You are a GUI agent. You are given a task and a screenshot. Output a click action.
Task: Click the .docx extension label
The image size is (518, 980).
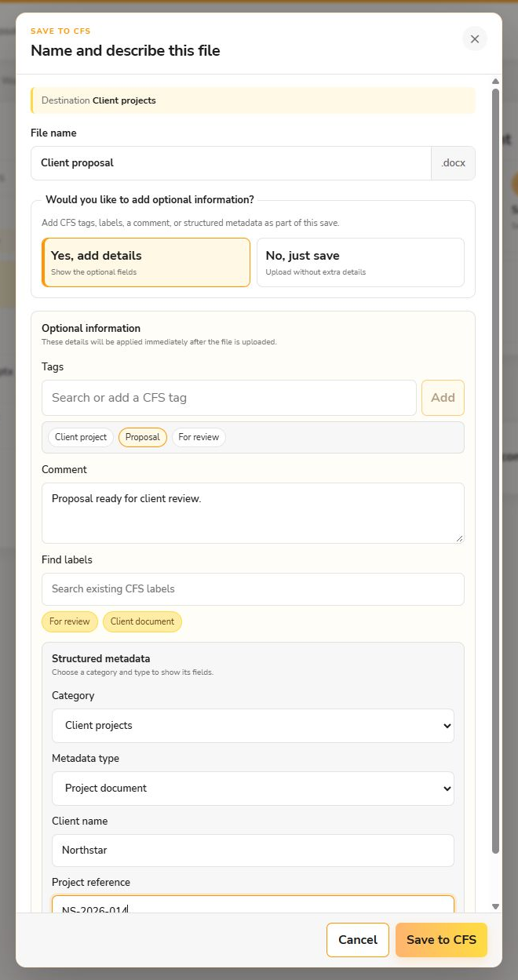[x=454, y=163]
